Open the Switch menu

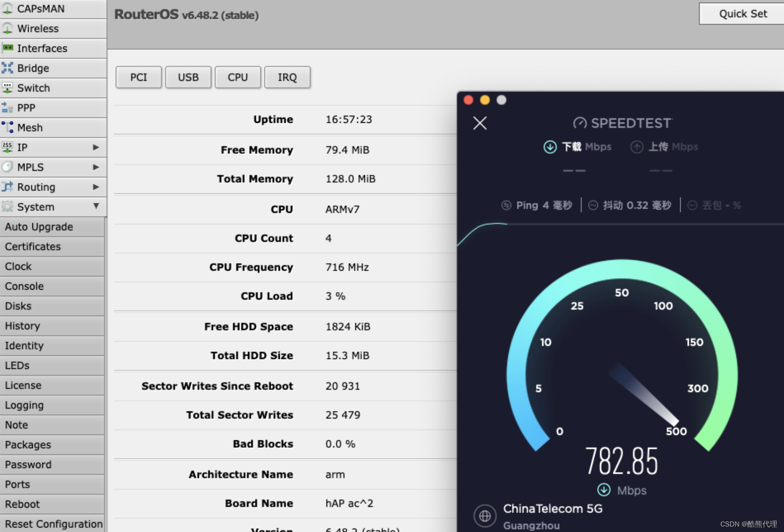click(53, 88)
